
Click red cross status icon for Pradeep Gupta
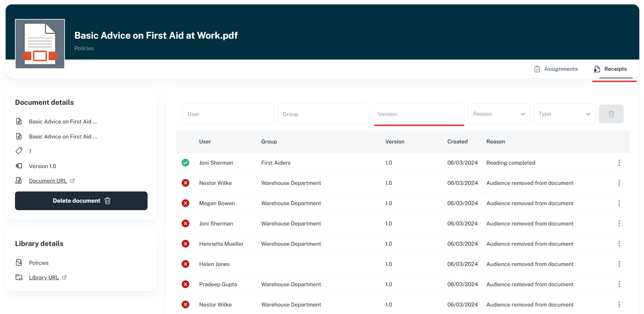[185, 284]
